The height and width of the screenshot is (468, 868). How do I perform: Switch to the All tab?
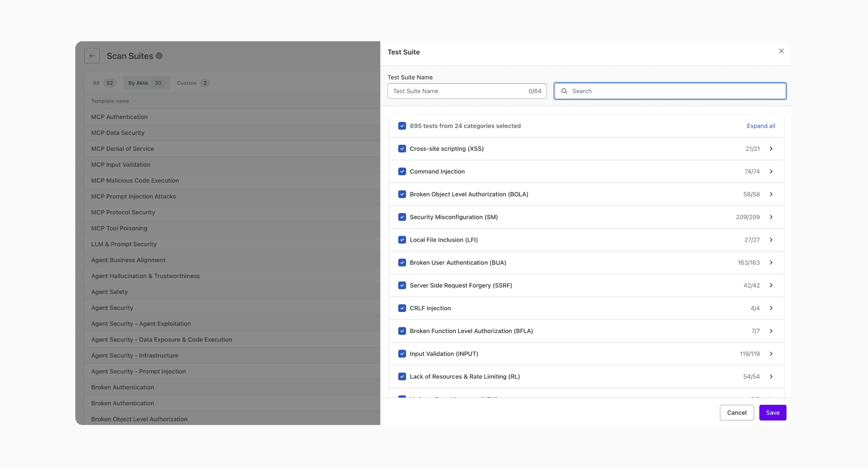[104, 83]
